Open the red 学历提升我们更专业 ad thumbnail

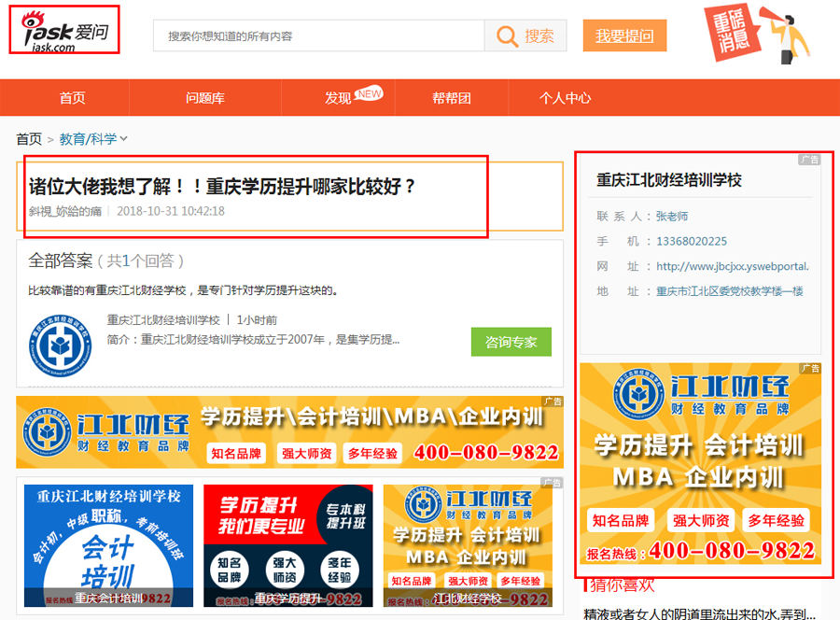288,545
